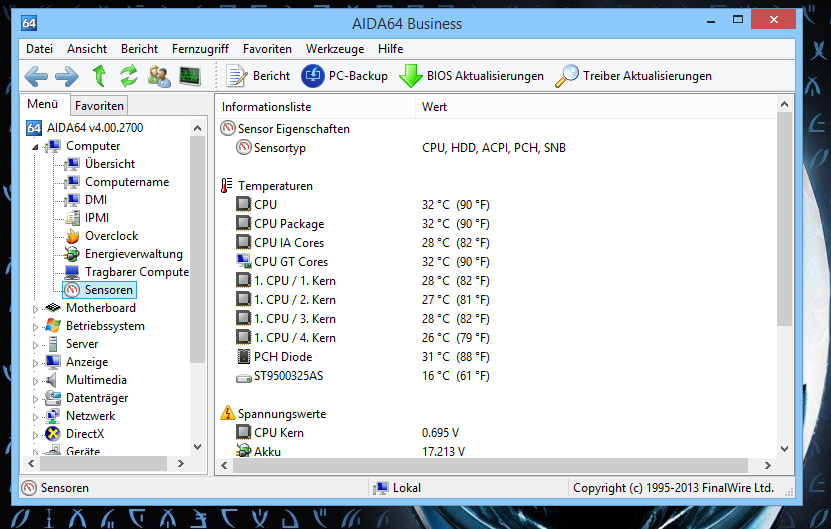Click tree panel horizontal scrollbar right arrow
Image resolution: width=831 pixels, height=529 pixels.
pos(181,464)
